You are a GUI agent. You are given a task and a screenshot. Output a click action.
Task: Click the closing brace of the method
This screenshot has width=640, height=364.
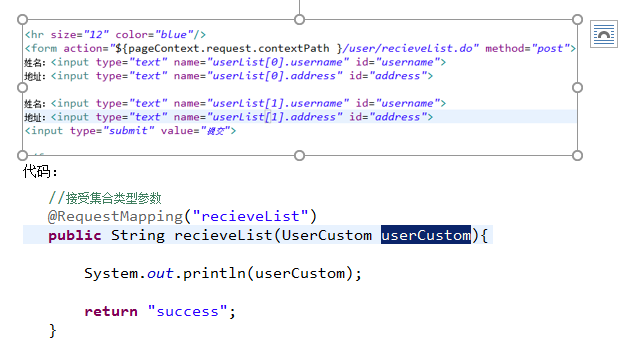52,331
